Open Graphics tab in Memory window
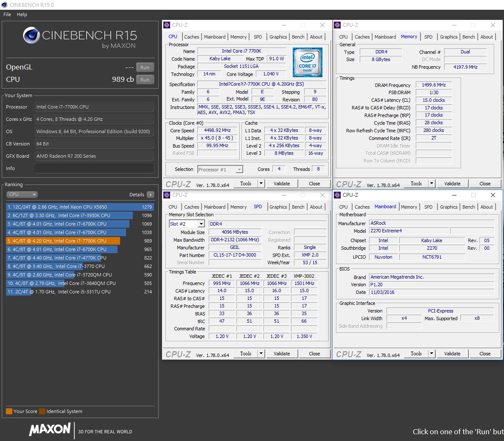This screenshot has width=504, height=441. click(x=449, y=37)
